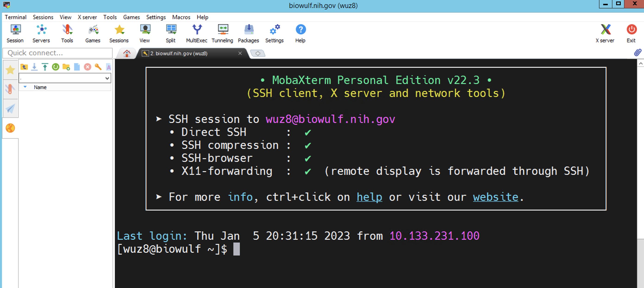The width and height of the screenshot is (644, 288).
Task: Open the Macros menu
Action: [x=181, y=17]
